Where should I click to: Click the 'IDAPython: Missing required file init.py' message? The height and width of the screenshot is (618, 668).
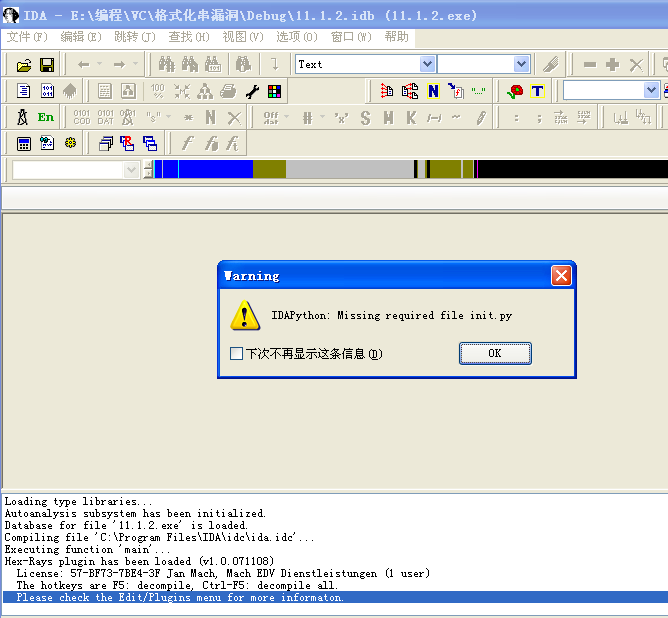click(x=392, y=316)
